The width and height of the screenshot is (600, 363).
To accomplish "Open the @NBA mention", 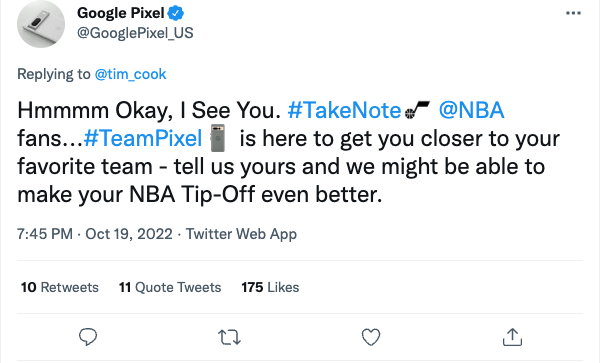I will [471, 110].
